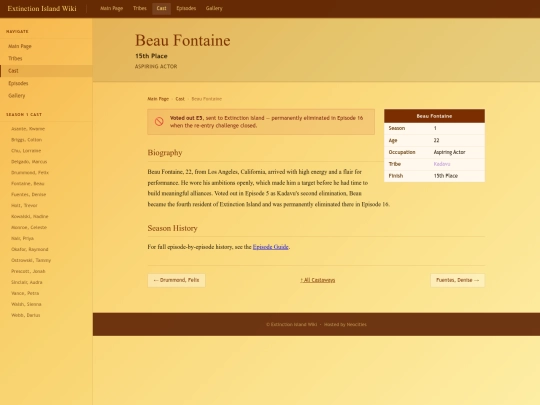Click NAVIGATE sidebar heading

[17, 32]
